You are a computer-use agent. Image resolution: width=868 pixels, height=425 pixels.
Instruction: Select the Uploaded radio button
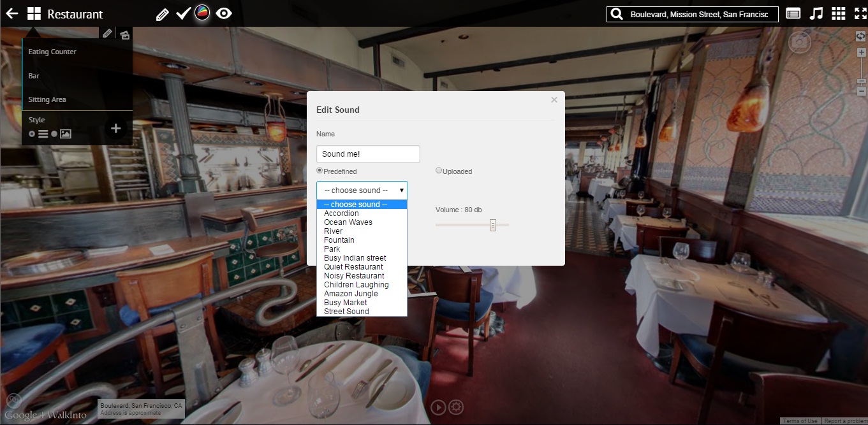click(439, 170)
